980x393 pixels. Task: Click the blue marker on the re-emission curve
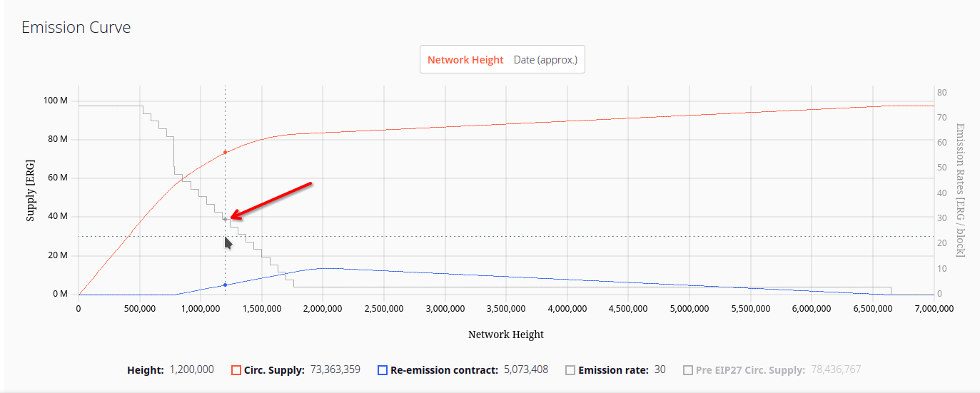(225, 285)
